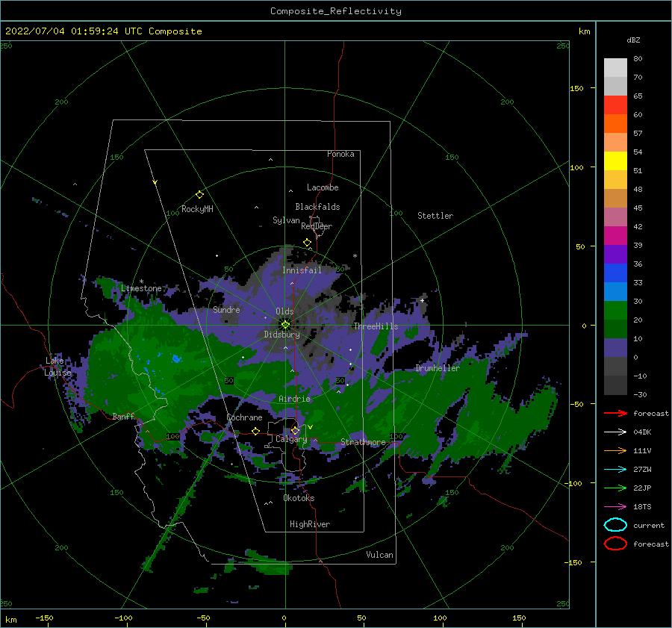Click the Strathmore label

tap(363, 442)
